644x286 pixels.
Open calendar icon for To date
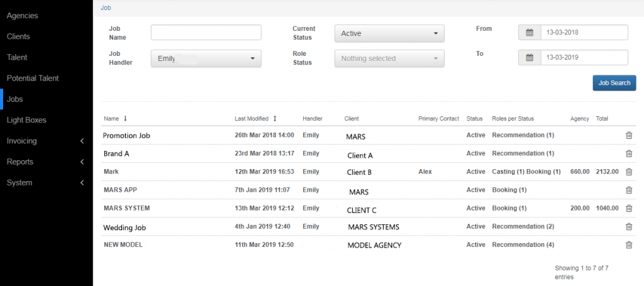pos(530,58)
